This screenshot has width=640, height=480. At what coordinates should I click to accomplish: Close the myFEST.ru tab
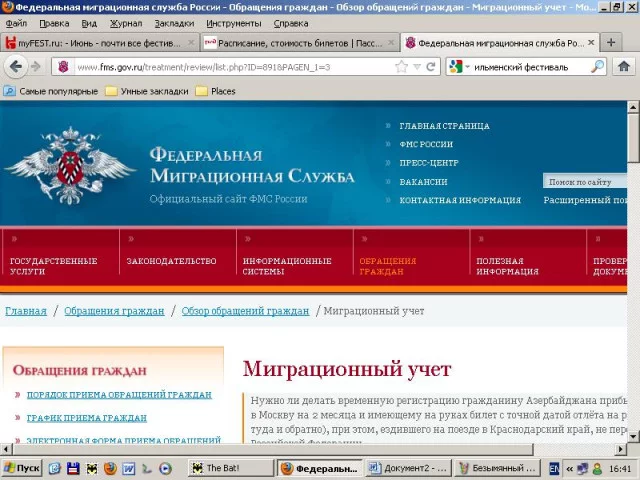click(x=191, y=42)
